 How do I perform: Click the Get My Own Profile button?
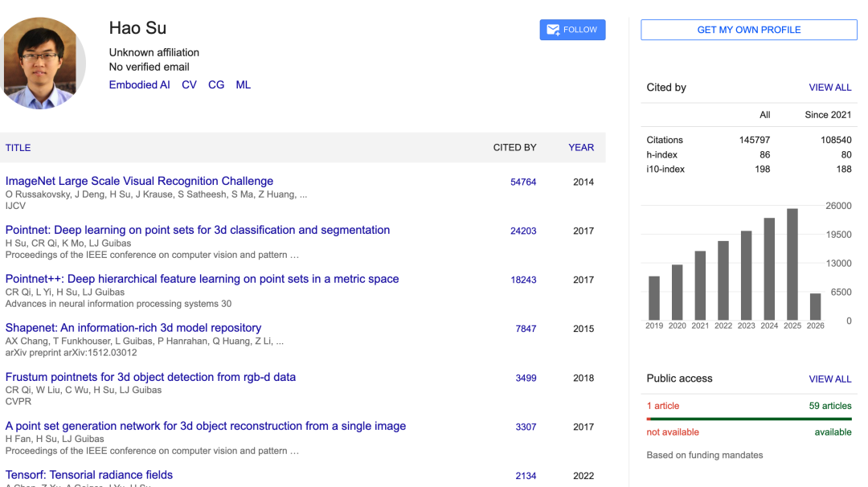[748, 30]
